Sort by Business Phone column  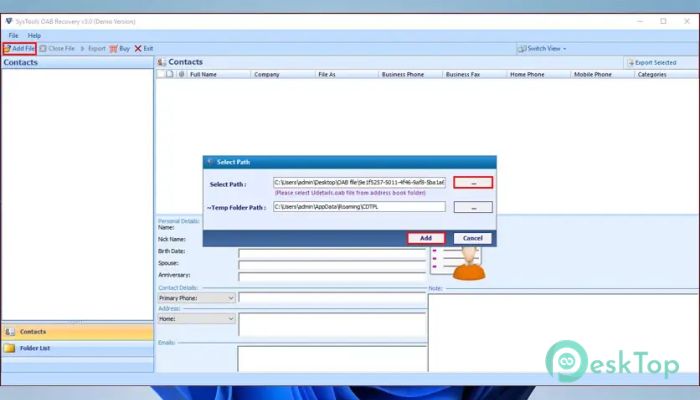[410, 74]
